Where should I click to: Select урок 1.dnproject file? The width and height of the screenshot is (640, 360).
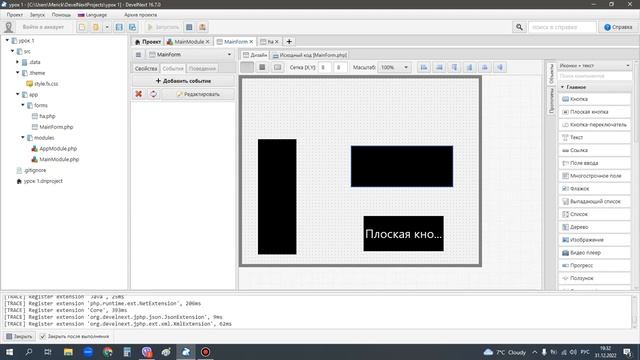tap(40, 181)
